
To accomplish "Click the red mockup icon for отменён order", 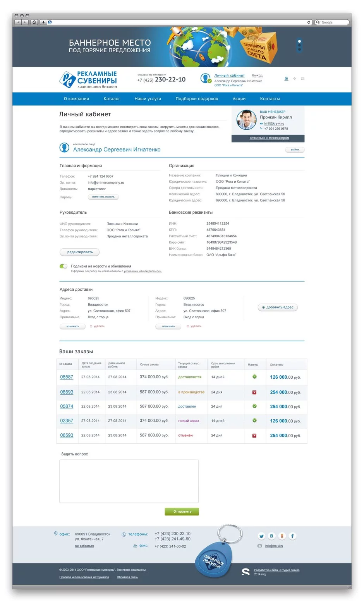I will [254, 436].
